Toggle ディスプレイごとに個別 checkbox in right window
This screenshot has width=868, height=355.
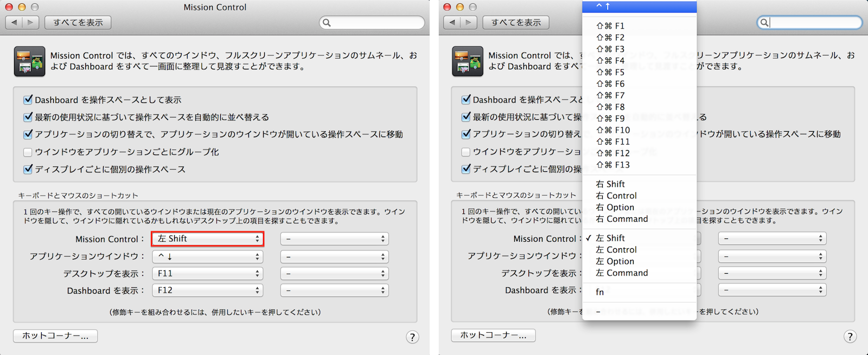tap(466, 169)
